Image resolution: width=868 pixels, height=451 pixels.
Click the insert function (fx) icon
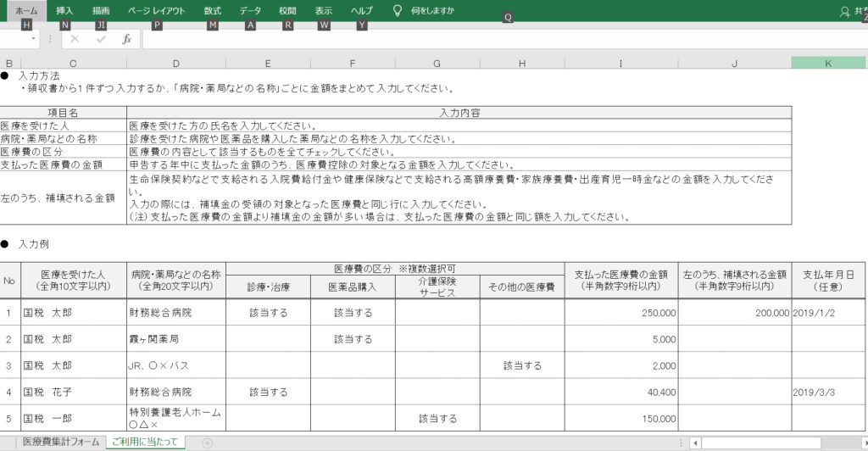[x=126, y=39]
